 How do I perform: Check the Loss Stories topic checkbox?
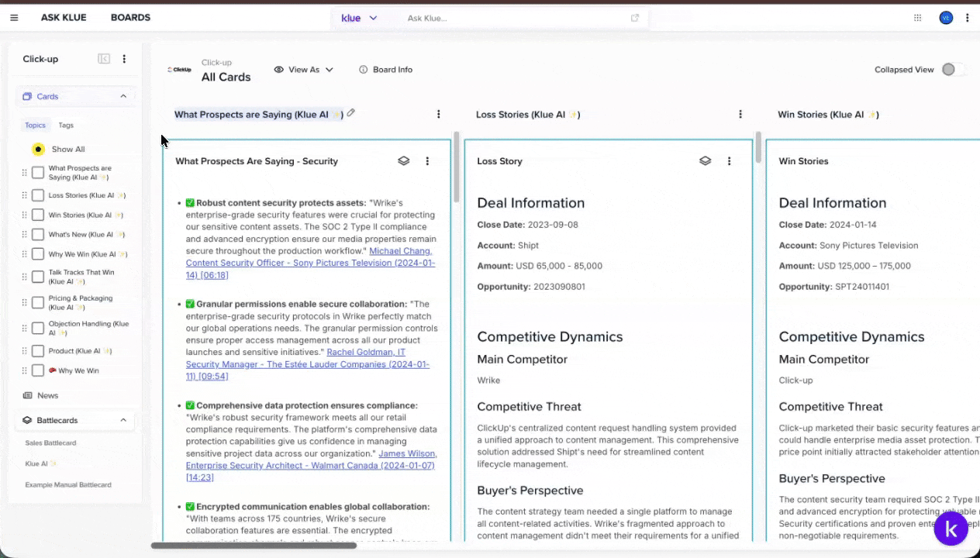(x=37, y=195)
